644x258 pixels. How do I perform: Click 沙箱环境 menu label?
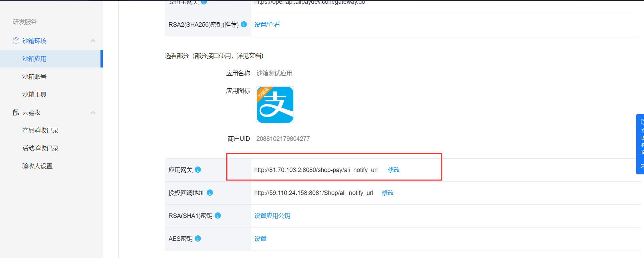tap(34, 41)
